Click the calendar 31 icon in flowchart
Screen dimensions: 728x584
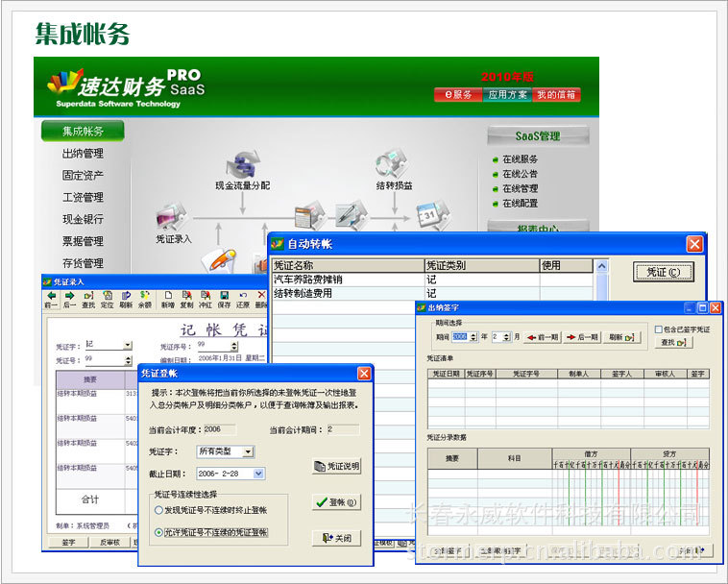pyautogui.click(x=433, y=214)
